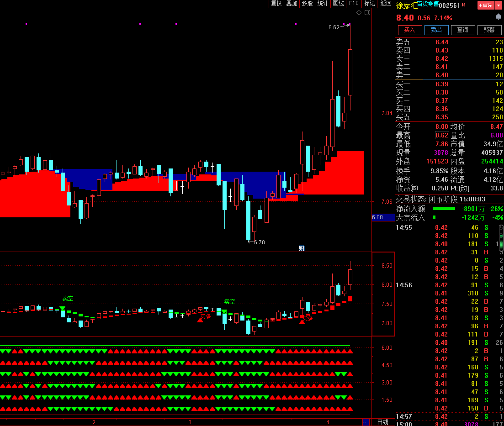Select the 卖三 8.42 ask row
Viewport: 504px width, 426px height.
449,58
